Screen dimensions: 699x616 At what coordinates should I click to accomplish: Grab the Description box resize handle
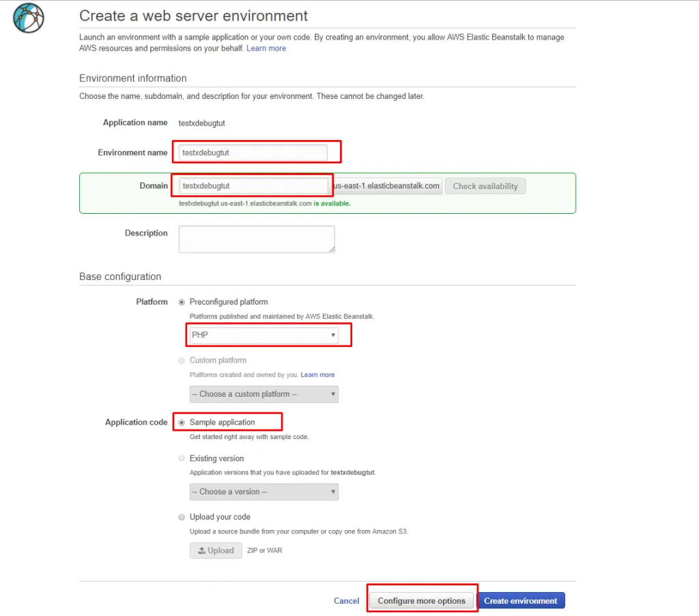pos(332,250)
